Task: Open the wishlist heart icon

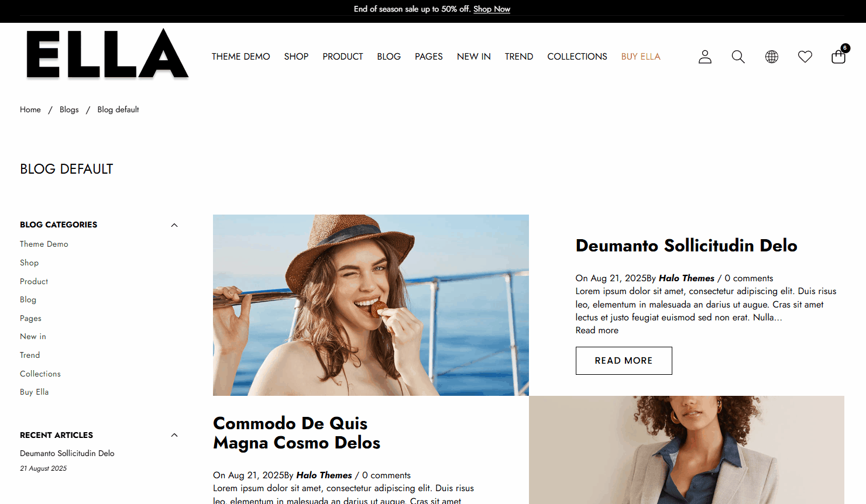Action: tap(805, 57)
